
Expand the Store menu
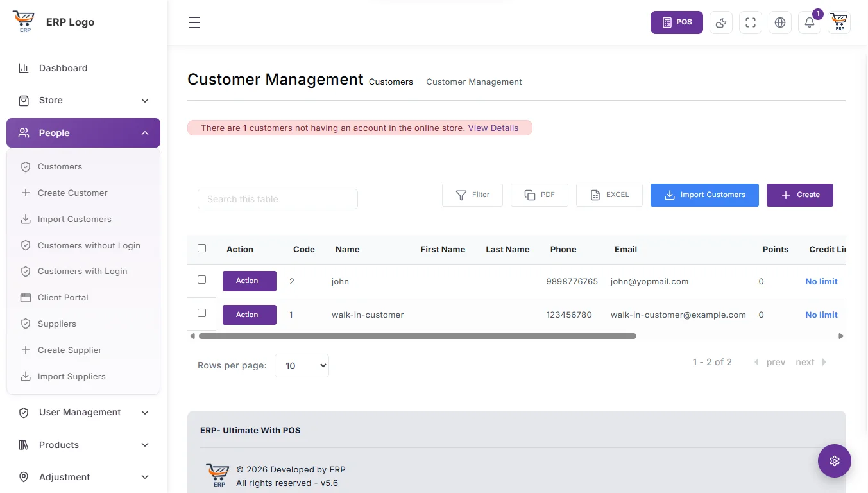pyautogui.click(x=83, y=100)
